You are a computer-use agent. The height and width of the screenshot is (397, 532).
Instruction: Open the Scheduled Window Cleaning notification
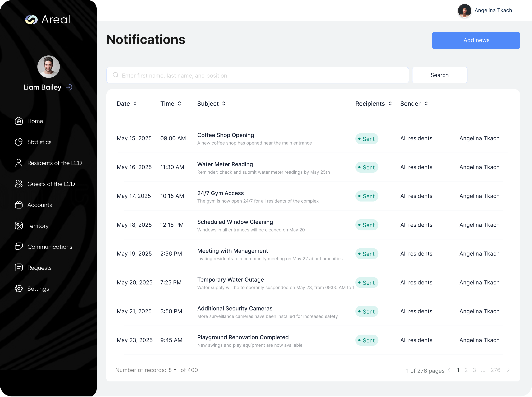point(235,222)
